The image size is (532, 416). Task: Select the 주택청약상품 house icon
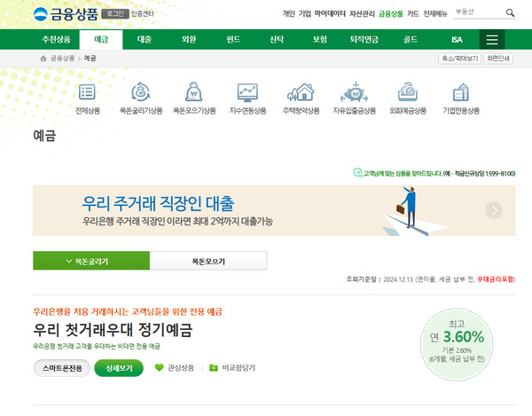click(301, 92)
